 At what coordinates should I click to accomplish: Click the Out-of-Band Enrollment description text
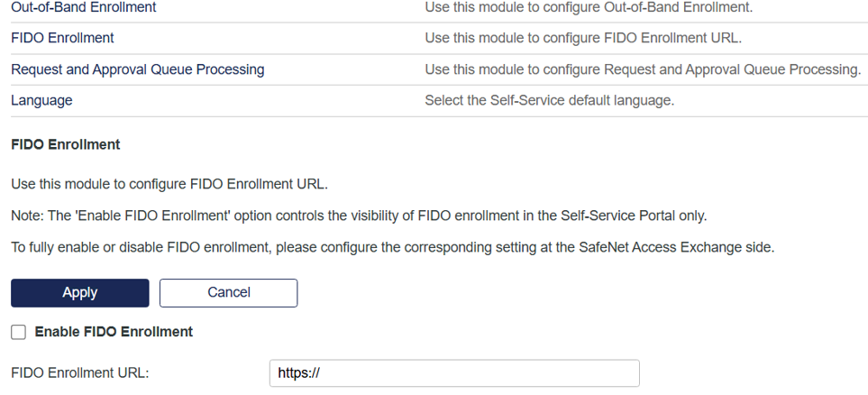588,7
